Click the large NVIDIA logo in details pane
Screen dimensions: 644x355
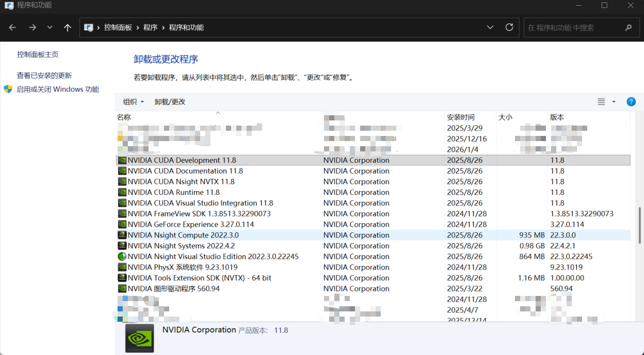pos(140,338)
